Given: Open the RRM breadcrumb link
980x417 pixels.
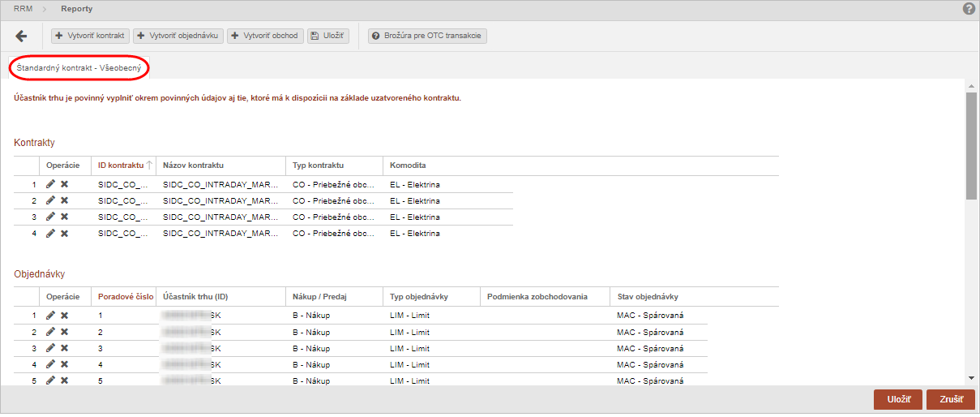Looking at the screenshot, I should point(23,9).
